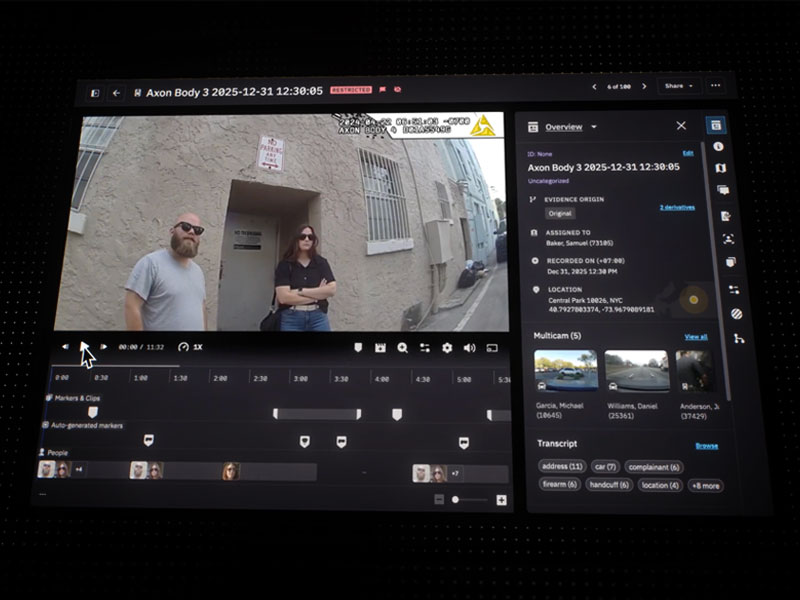Open player settings gear icon
Screen dimensions: 800x600
coord(447,347)
